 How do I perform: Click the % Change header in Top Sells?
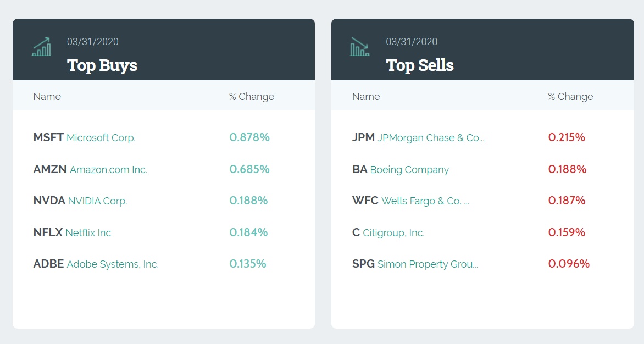click(x=570, y=97)
